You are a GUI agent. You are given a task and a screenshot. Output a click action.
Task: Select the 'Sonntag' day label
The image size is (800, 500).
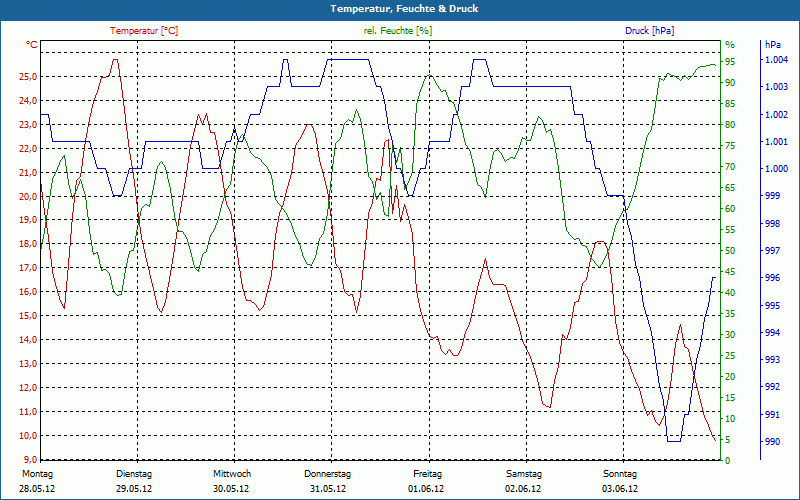620,474
